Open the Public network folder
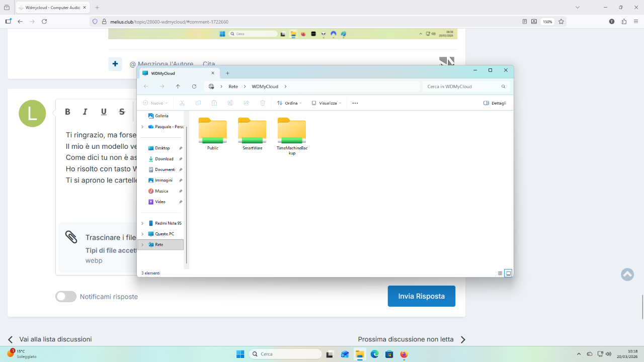Image resolution: width=644 pixels, height=362 pixels. click(x=212, y=132)
